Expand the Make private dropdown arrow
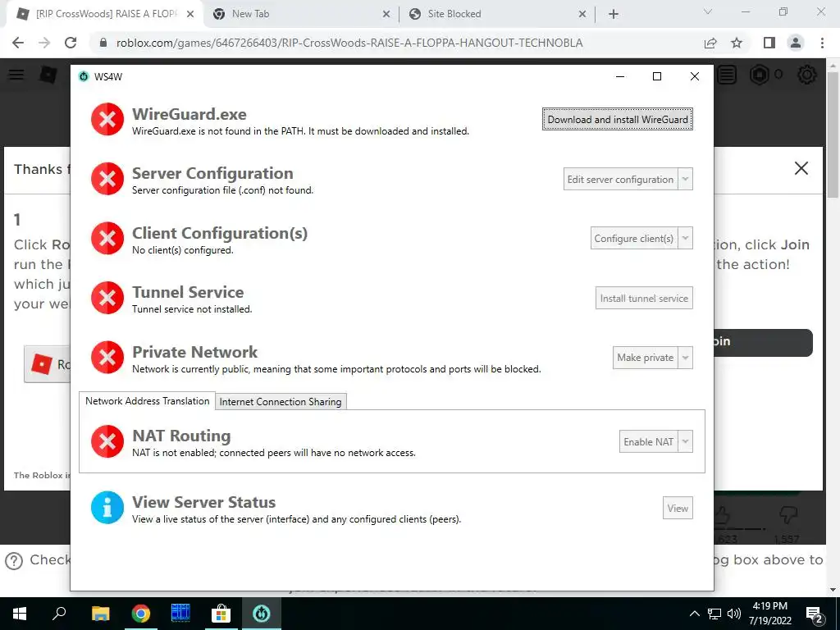Screen dimensions: 840x630 [x=685, y=358]
